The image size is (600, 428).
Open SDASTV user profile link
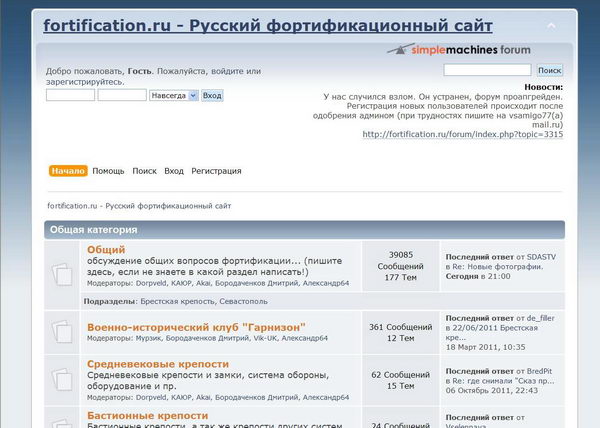click(x=541, y=257)
